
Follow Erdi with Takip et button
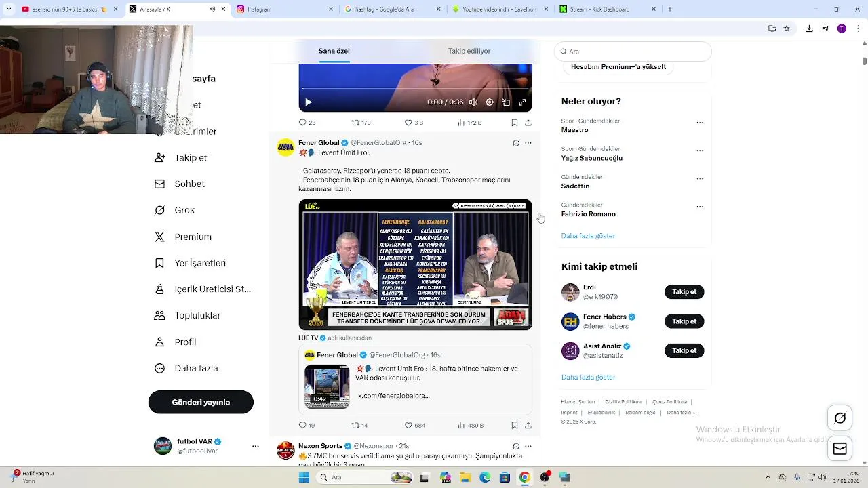684,292
